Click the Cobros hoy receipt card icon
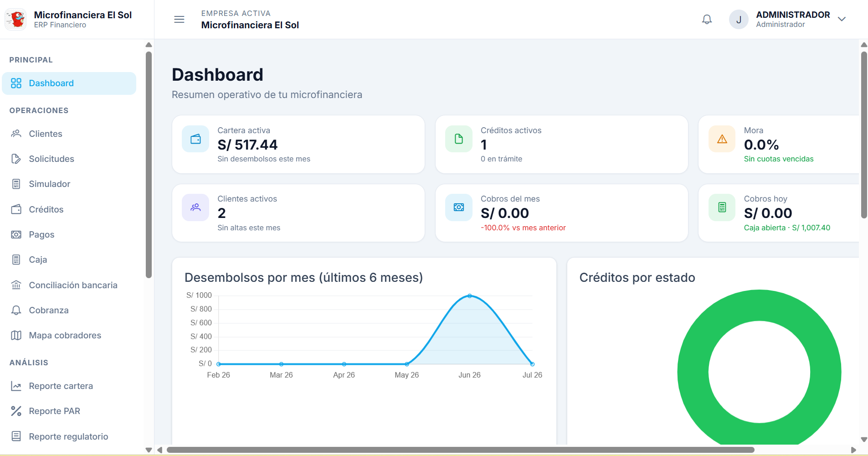The width and height of the screenshot is (868, 456). (x=722, y=207)
